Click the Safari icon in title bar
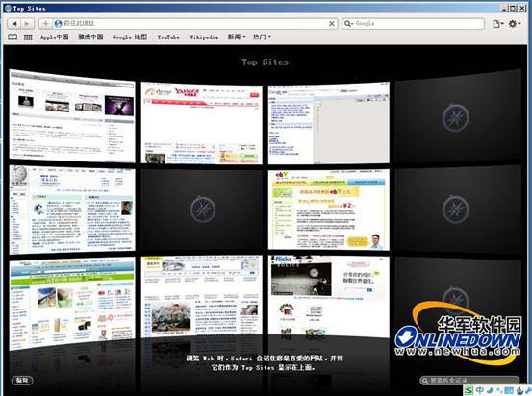The height and width of the screenshot is (396, 532). pos(8,8)
